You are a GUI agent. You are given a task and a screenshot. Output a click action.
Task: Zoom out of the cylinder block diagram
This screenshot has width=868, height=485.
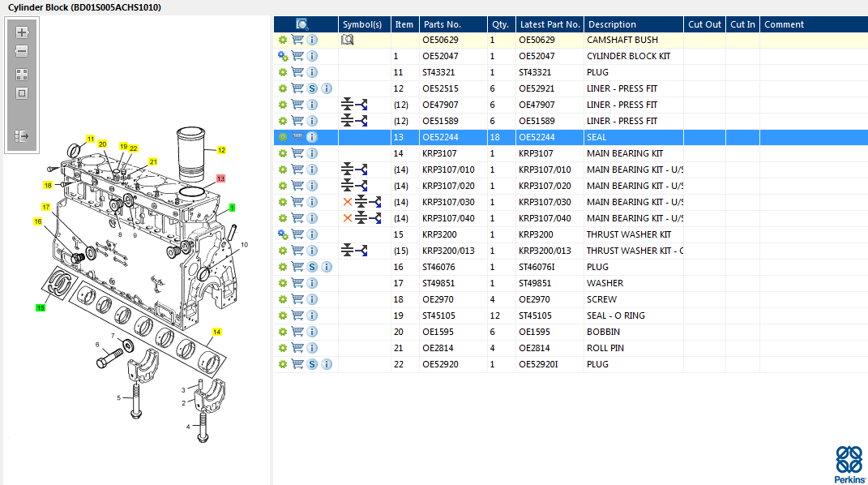(22, 51)
